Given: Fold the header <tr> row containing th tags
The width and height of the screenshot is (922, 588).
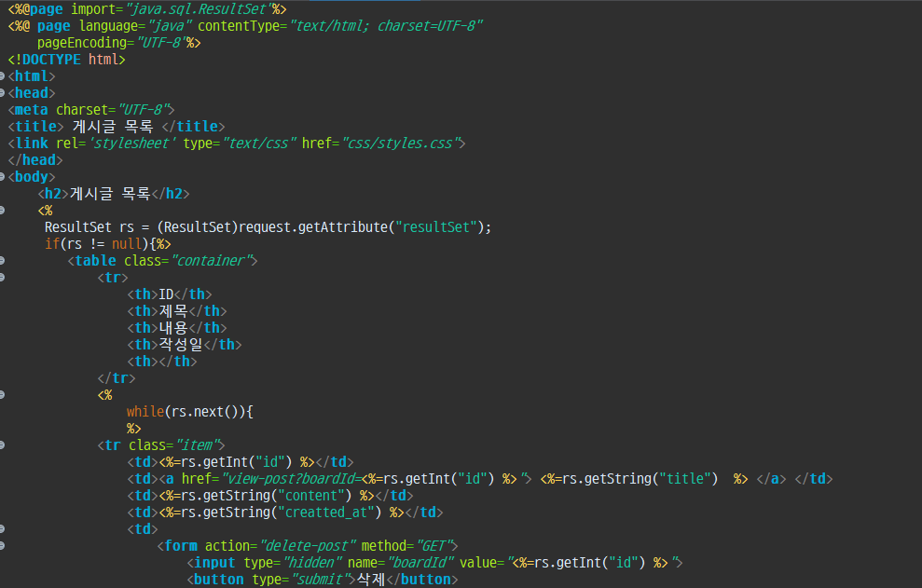Looking at the screenshot, I should pyautogui.click(x=2, y=277).
